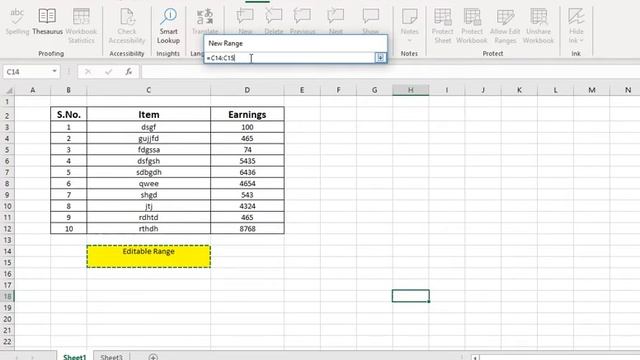
Task: Click Unshare Workbook
Action: 538,25
